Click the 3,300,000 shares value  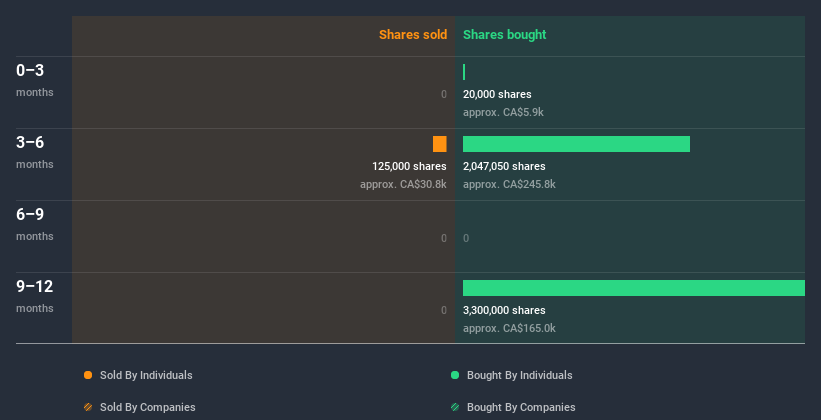pyautogui.click(x=504, y=310)
